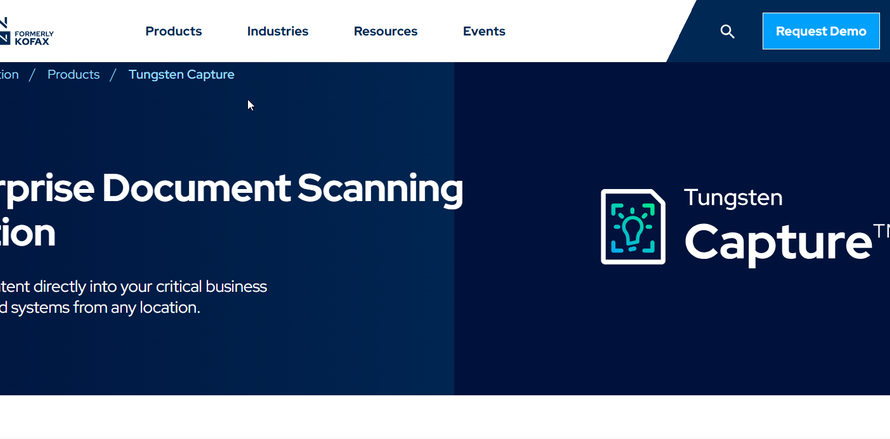Click the first, partially visible breadcrumb link

pyautogui.click(x=8, y=75)
